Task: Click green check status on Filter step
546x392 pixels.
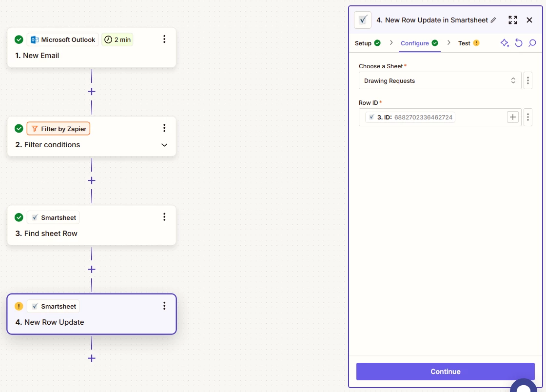Action: click(19, 128)
